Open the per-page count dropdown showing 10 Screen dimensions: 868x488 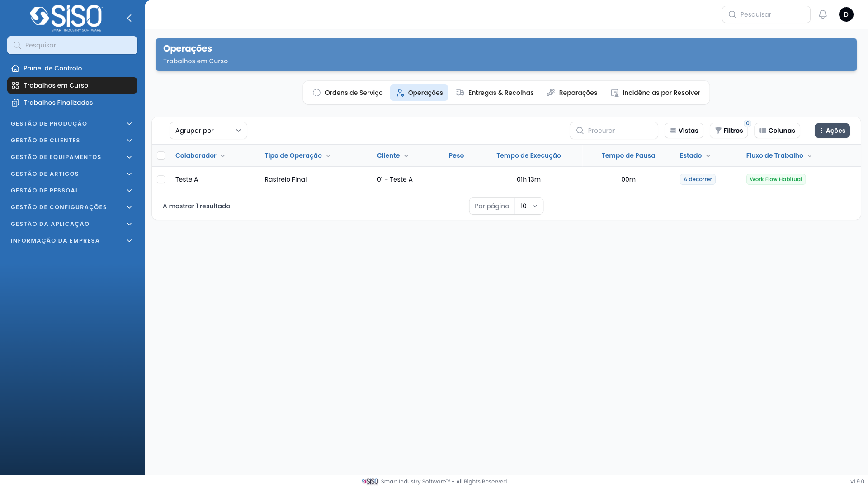point(528,206)
